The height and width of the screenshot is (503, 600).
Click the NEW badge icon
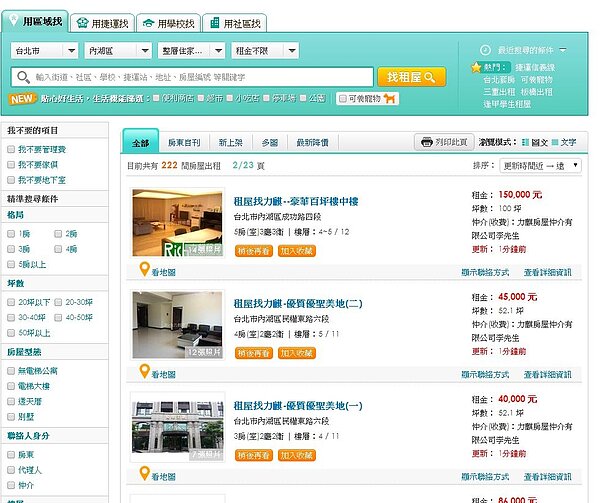[23, 99]
